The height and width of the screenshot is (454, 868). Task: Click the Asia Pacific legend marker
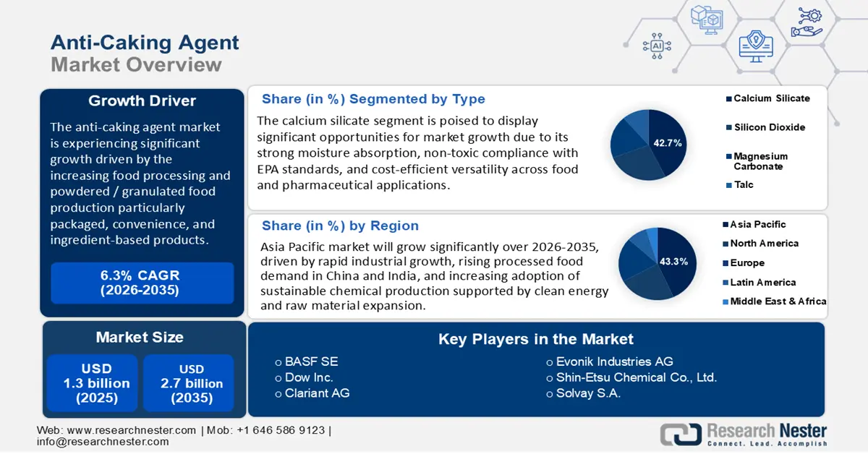[x=726, y=225]
